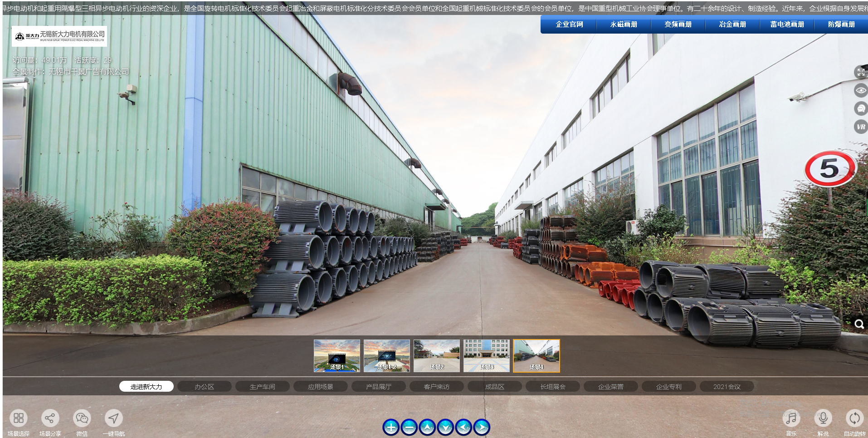Pan view left with left arrow
868x438 pixels.
pyautogui.click(x=463, y=427)
